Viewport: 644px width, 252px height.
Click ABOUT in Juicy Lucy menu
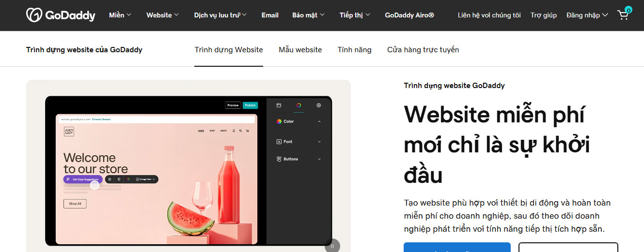[223, 131]
